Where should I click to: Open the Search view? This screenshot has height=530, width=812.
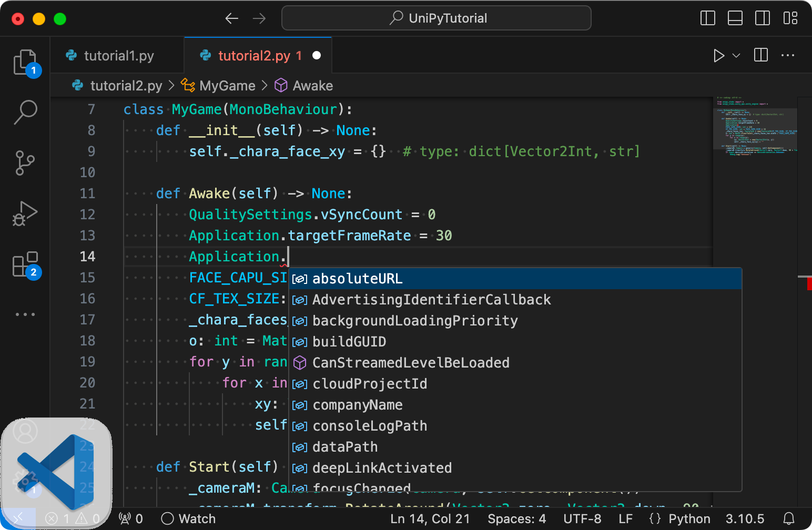pyautogui.click(x=25, y=112)
